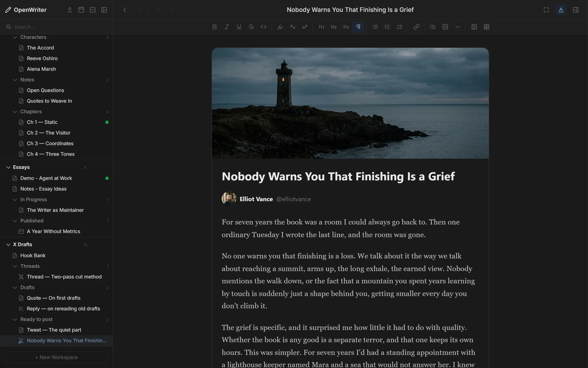Apply italic formatting

pyautogui.click(x=227, y=27)
